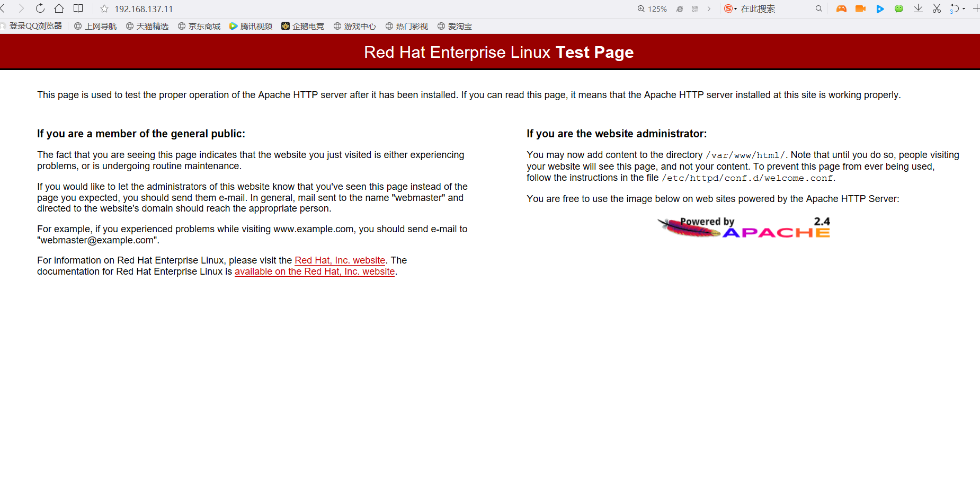Click the 192.168.137.11 address field
The width and height of the screenshot is (980, 500).
[x=144, y=9]
